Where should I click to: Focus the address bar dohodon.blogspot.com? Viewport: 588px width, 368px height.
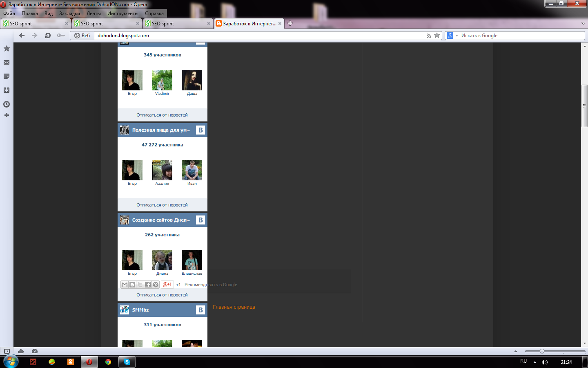(260, 36)
